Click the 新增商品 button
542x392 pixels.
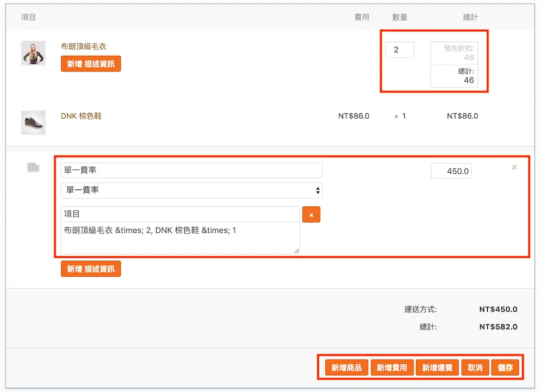[x=346, y=368]
